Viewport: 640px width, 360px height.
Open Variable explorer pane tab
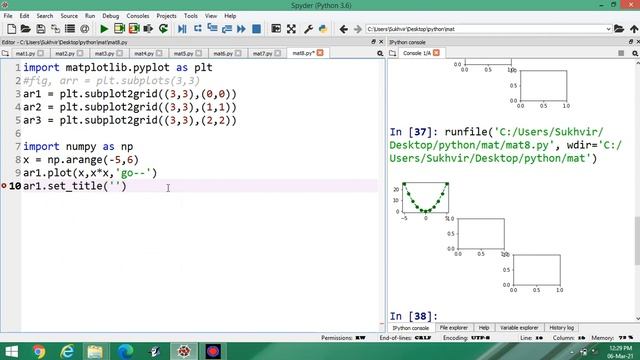pos(519,328)
